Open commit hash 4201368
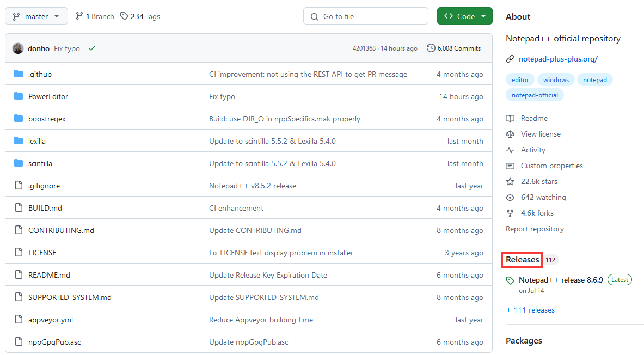The height and width of the screenshot is (355, 644). (x=364, y=48)
